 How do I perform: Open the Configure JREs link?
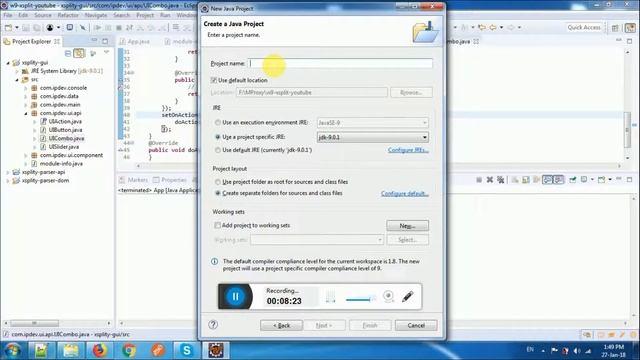(x=408, y=150)
